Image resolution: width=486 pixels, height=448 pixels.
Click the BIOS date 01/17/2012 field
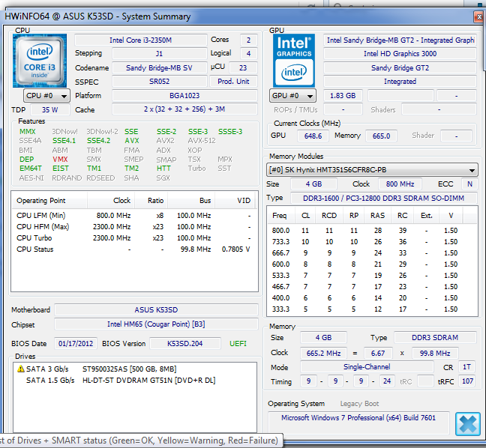pos(76,344)
